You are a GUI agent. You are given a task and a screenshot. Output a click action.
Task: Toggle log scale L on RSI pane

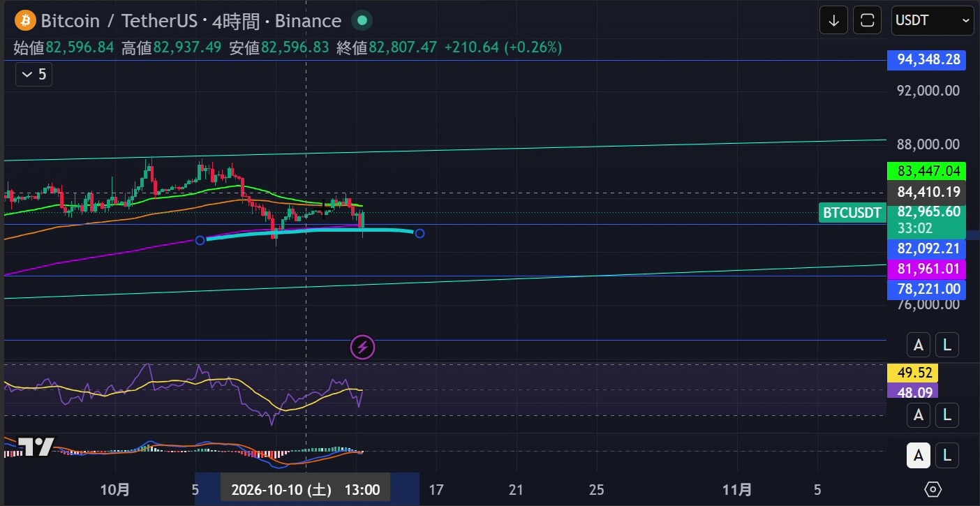946,415
